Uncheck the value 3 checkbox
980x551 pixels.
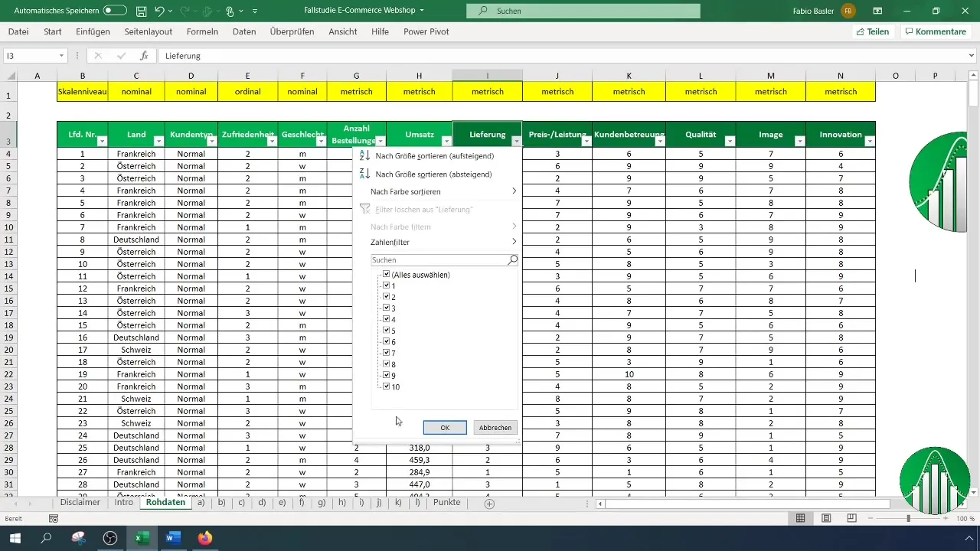click(387, 308)
